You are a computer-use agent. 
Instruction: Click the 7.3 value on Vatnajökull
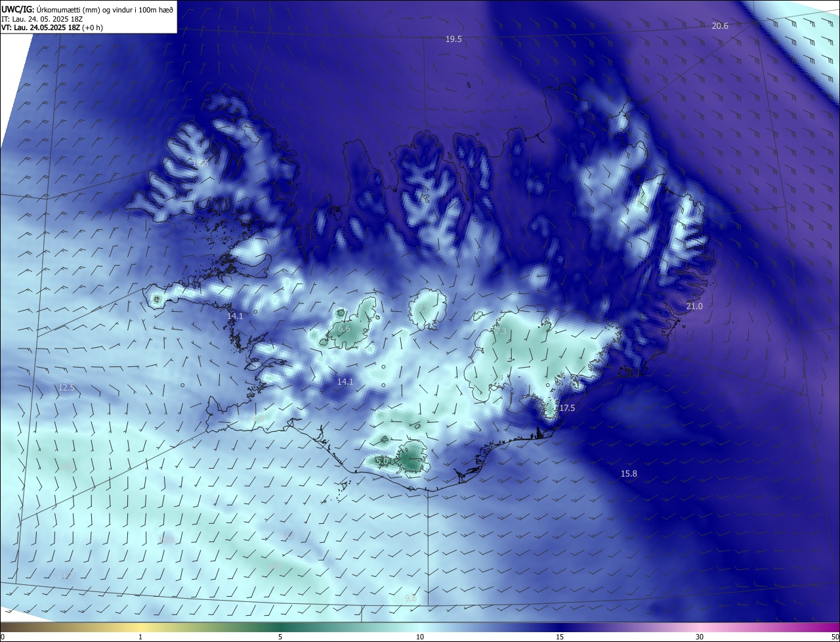tap(501, 332)
